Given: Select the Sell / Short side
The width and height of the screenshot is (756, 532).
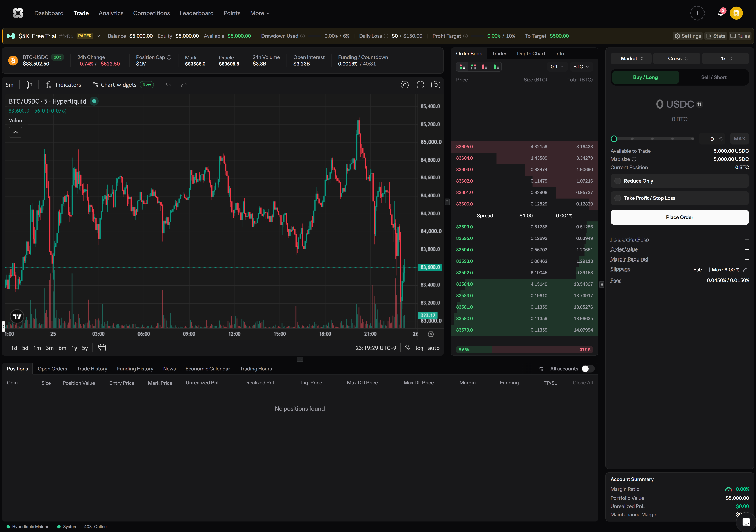Looking at the screenshot, I should coord(714,77).
